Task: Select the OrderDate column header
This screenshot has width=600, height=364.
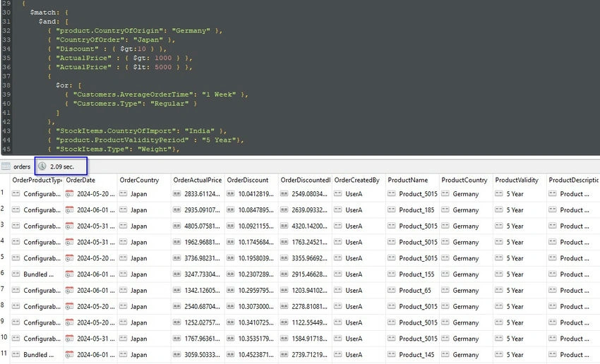Action: click(80, 180)
